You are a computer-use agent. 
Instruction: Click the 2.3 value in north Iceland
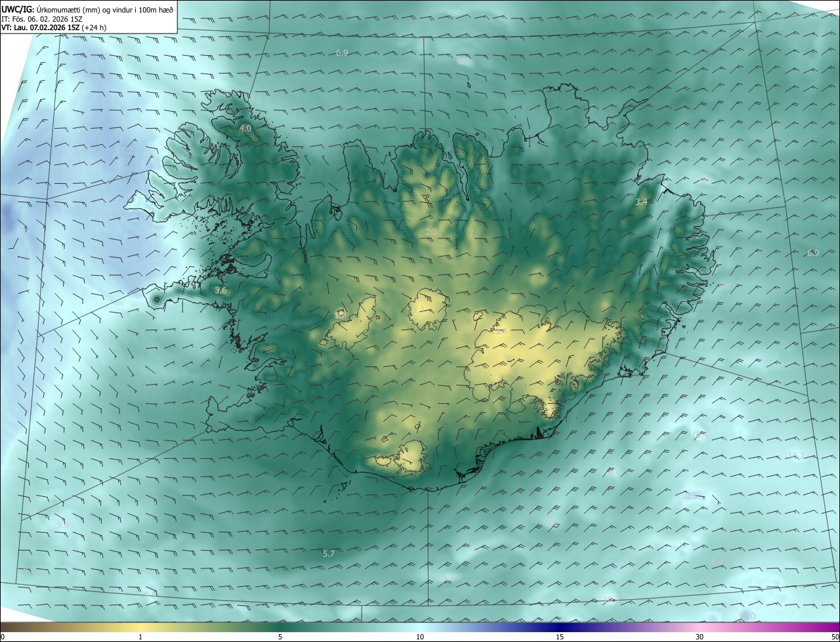pos(431,232)
